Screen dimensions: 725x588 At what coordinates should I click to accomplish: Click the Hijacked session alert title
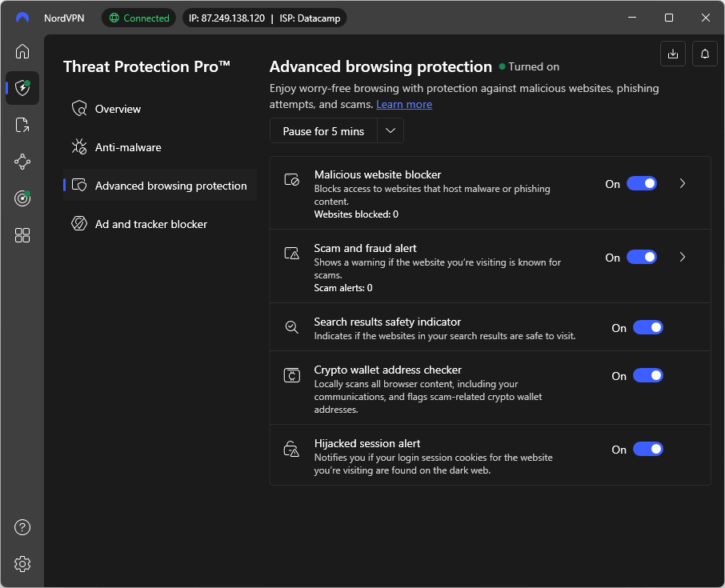pyautogui.click(x=367, y=443)
